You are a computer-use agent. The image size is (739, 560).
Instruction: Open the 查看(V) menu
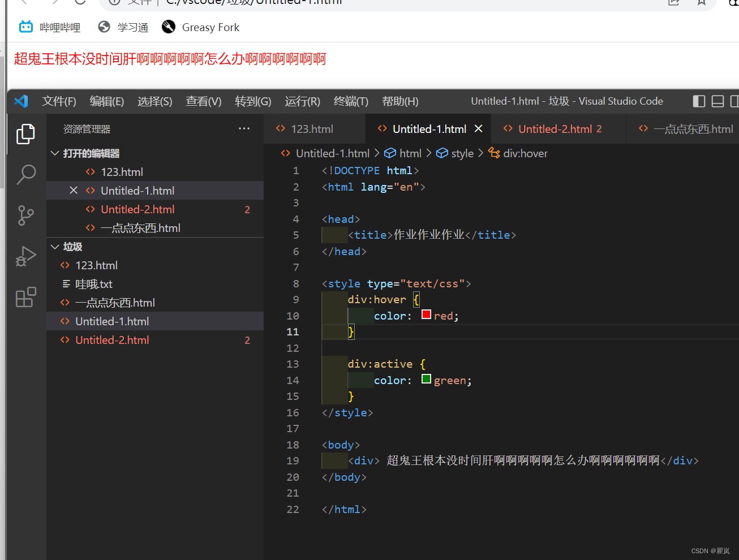click(x=204, y=101)
